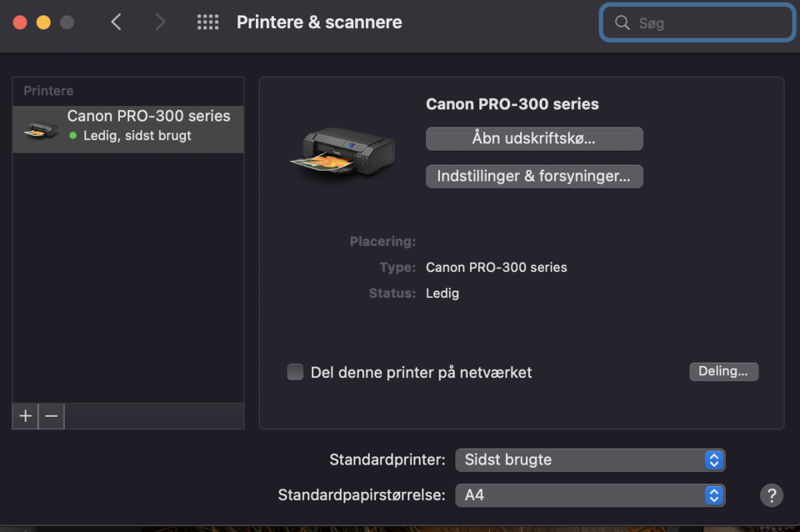
Task: Click the small printer icon in sidebar list
Action: [41, 129]
